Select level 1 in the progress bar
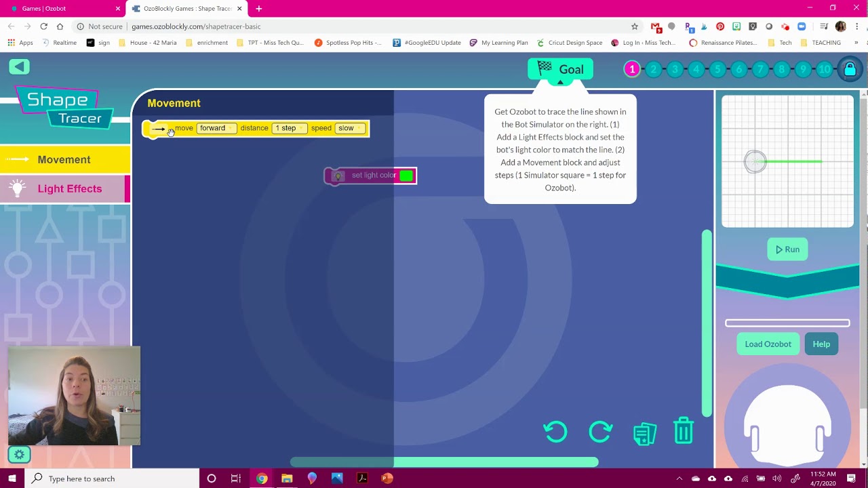The height and width of the screenshot is (488, 868). coord(632,69)
